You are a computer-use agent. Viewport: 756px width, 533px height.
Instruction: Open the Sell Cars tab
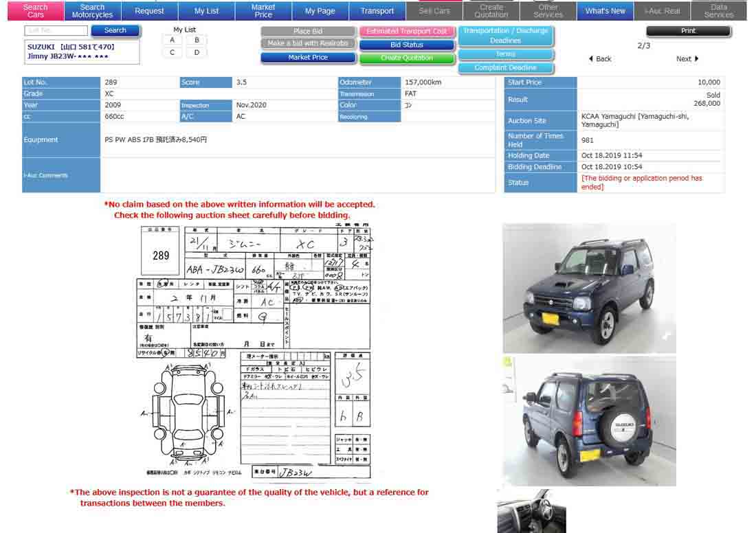[x=434, y=10]
